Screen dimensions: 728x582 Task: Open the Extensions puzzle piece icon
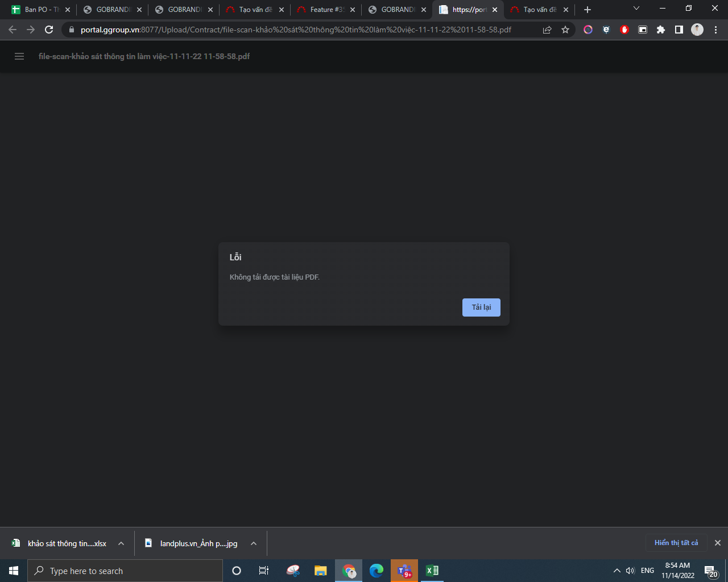(x=660, y=30)
